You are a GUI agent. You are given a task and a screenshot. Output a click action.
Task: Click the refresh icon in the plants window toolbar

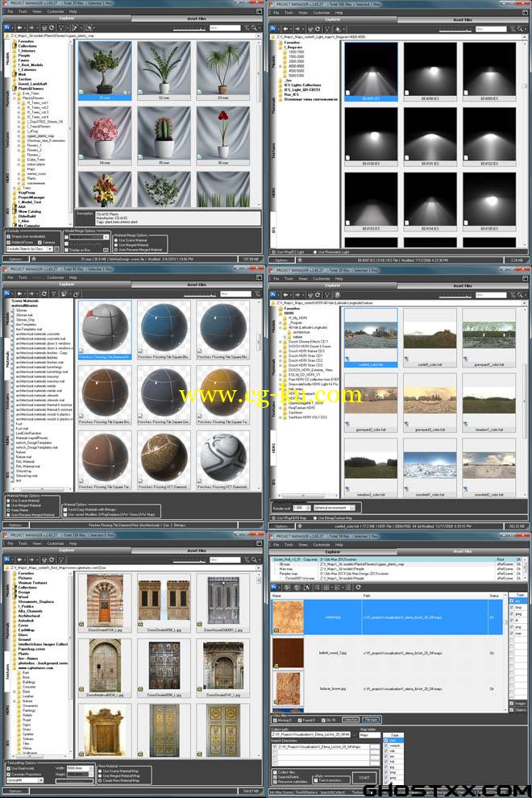tap(52, 28)
